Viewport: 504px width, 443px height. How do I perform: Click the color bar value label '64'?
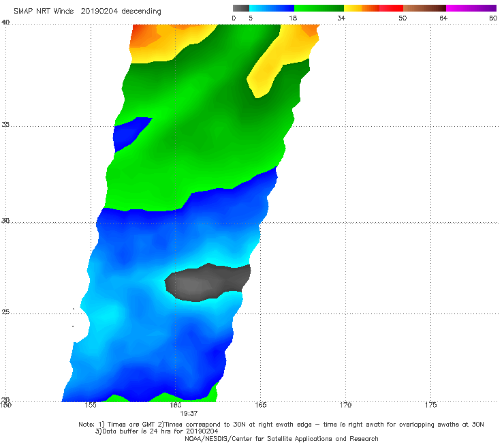(443, 18)
